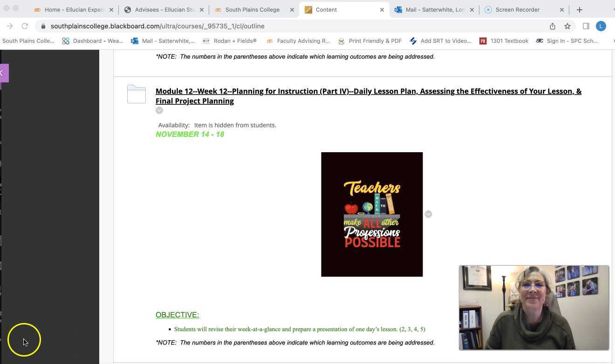Show more bookmarks overflow arrow
Viewport: 615px width, 364px height.
613,41
